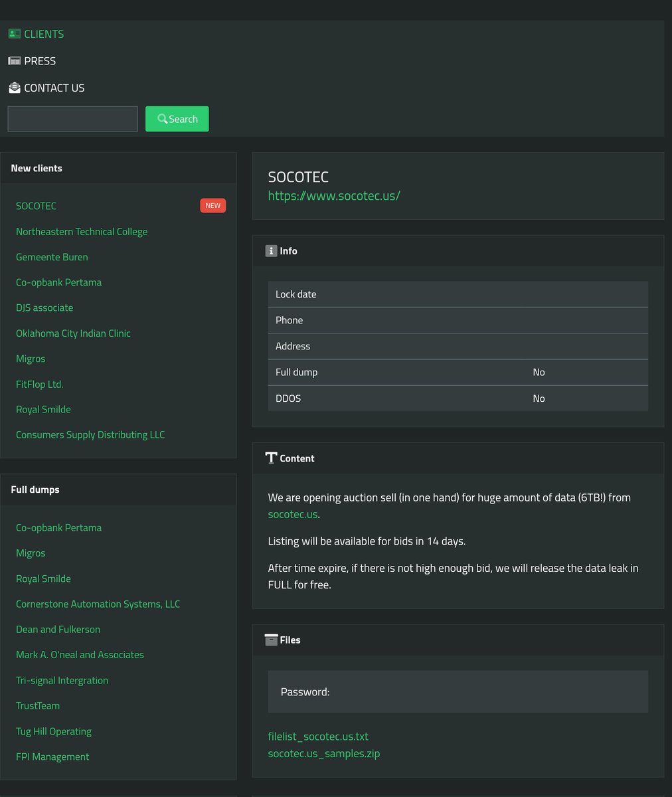Open Co-opbank Pertama in Full dumps
The image size is (672, 797).
(58, 527)
